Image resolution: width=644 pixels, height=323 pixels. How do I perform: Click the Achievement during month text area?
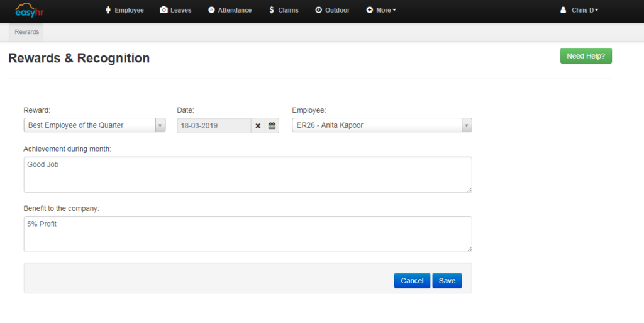[248, 174]
